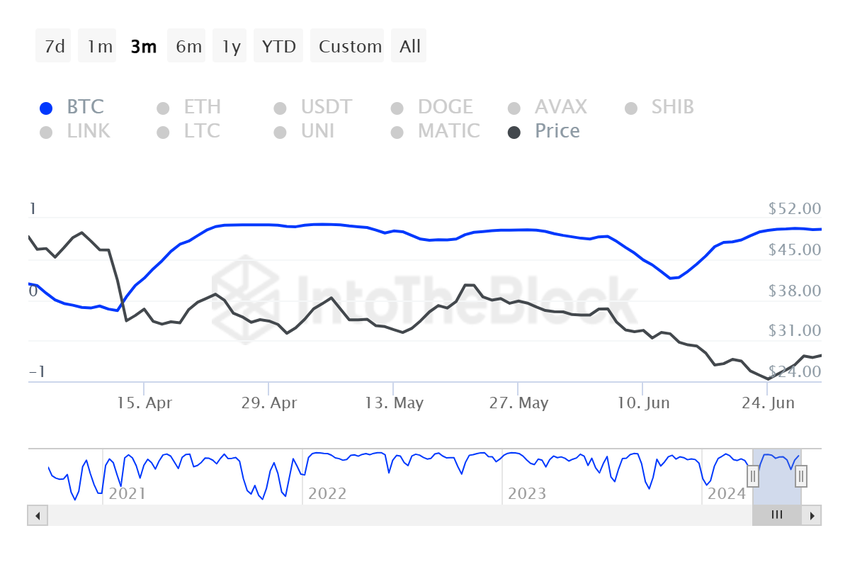
Task: Select the 7d time range
Action: [x=54, y=46]
